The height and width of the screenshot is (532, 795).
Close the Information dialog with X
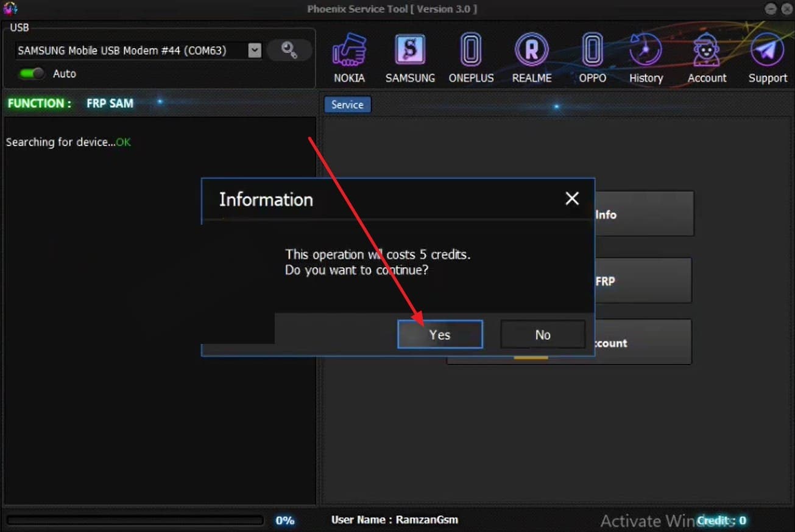572,198
